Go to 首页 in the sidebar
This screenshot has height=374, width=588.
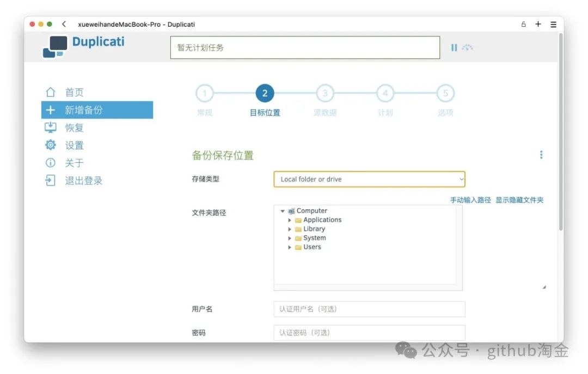pyautogui.click(x=74, y=93)
